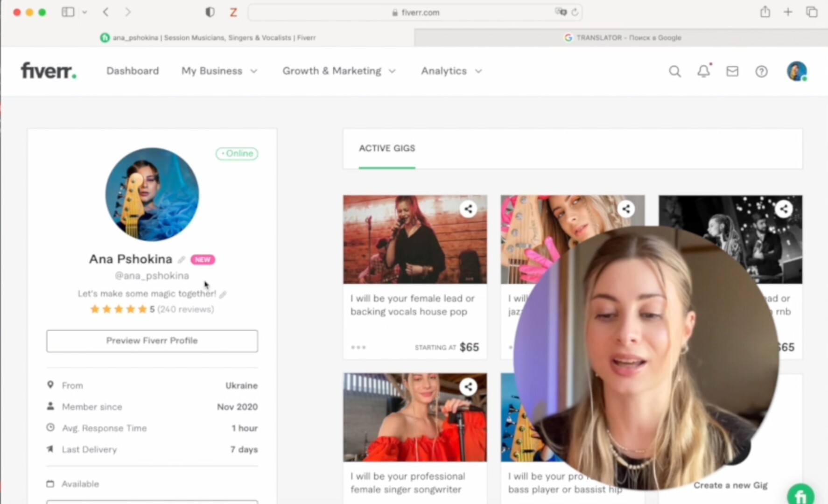
Task: Expand the sidebar options chevron in Safari
Action: tap(84, 12)
